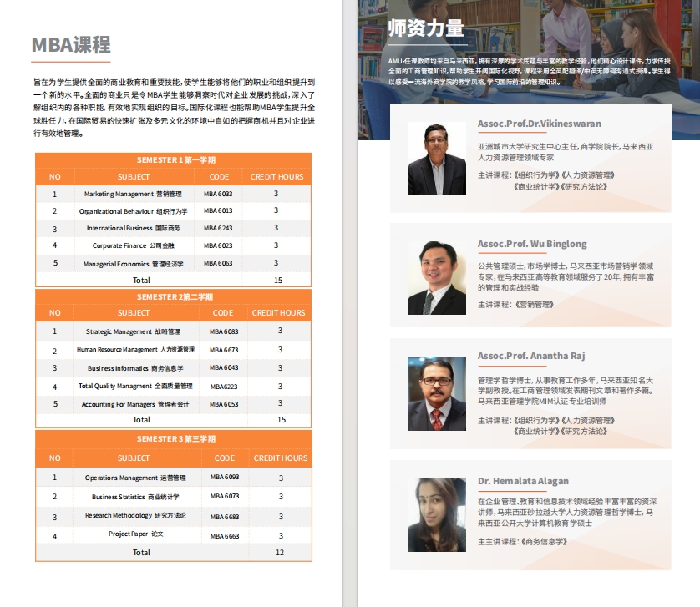Image resolution: width=700 pixels, height=607 pixels.
Task: Click 'International Business 国际商务' subject cell
Action: pos(133,228)
